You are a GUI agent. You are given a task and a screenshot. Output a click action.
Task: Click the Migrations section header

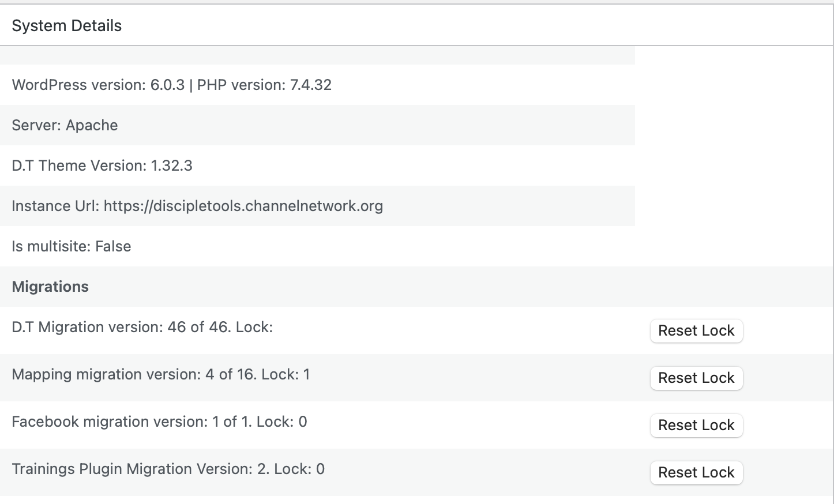coord(50,287)
